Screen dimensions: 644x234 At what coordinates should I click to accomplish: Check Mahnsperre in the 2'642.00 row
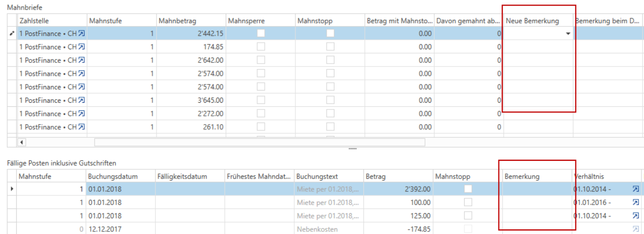[x=261, y=60]
